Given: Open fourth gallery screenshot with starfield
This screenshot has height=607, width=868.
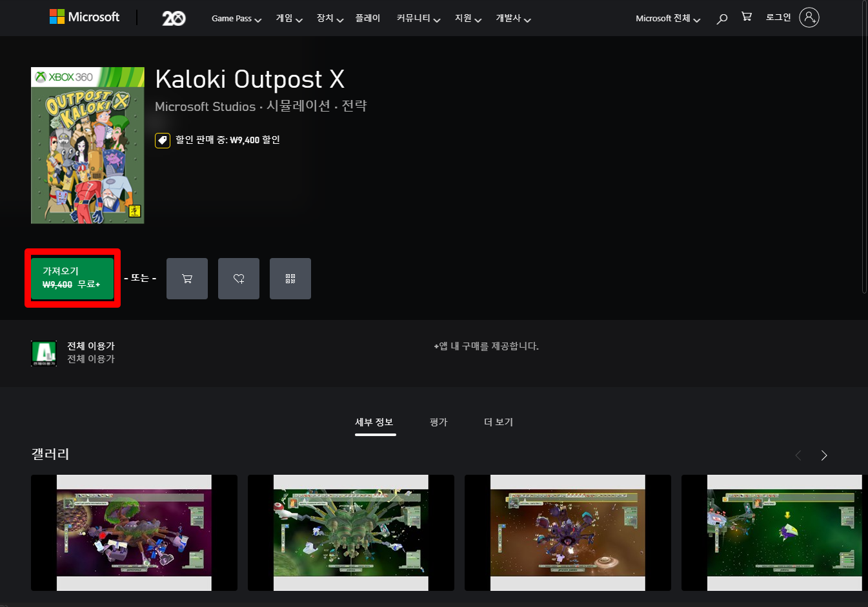Looking at the screenshot, I should tap(773, 533).
